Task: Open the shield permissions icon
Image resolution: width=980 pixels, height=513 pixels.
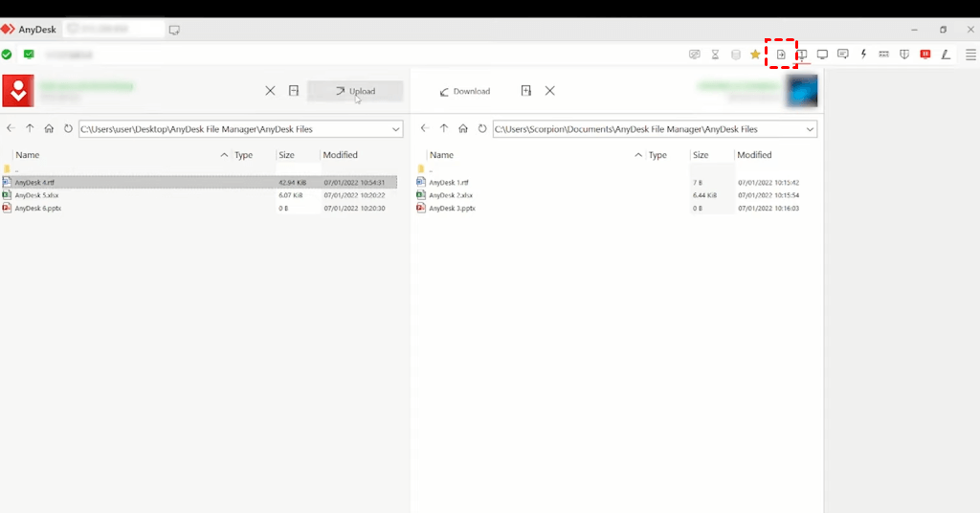Action: click(904, 55)
